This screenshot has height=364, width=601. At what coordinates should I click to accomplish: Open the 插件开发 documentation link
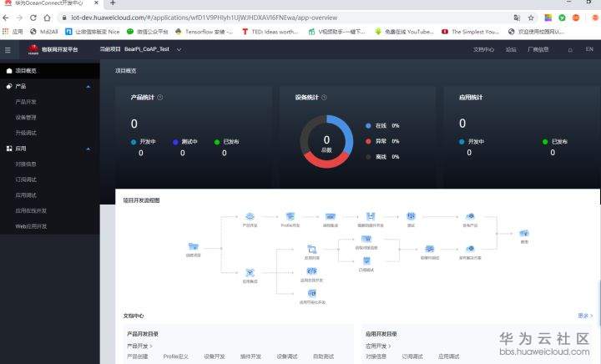(x=250, y=356)
